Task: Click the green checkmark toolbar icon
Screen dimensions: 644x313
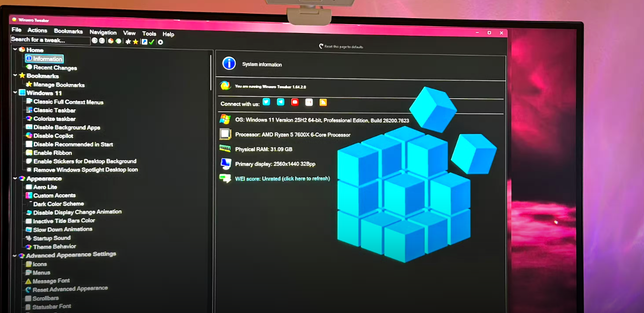Action: pos(152,42)
